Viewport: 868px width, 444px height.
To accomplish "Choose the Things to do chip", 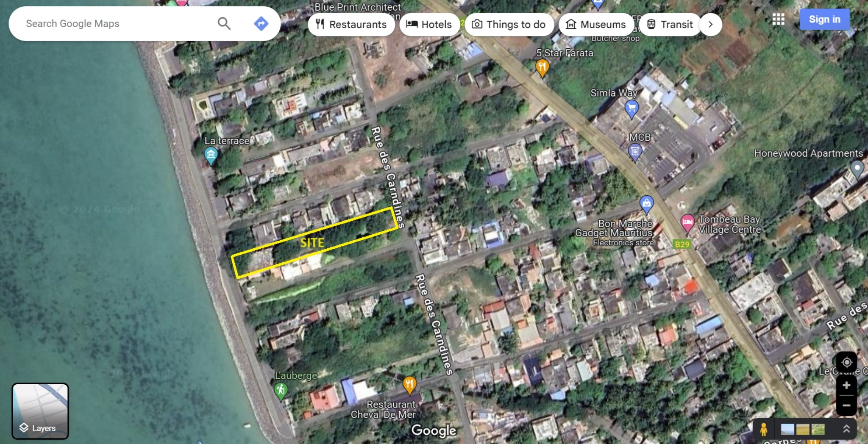I will tap(509, 25).
